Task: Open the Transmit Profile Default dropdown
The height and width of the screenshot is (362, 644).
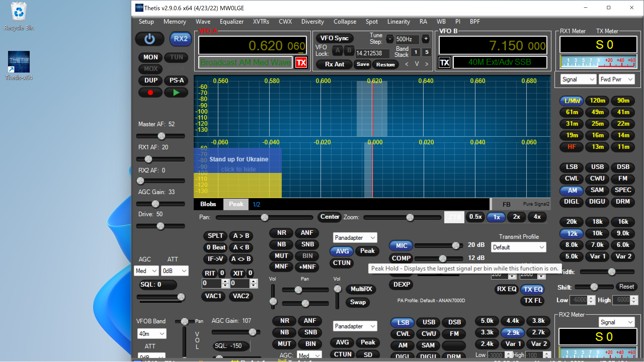Action: pyautogui.click(x=518, y=247)
